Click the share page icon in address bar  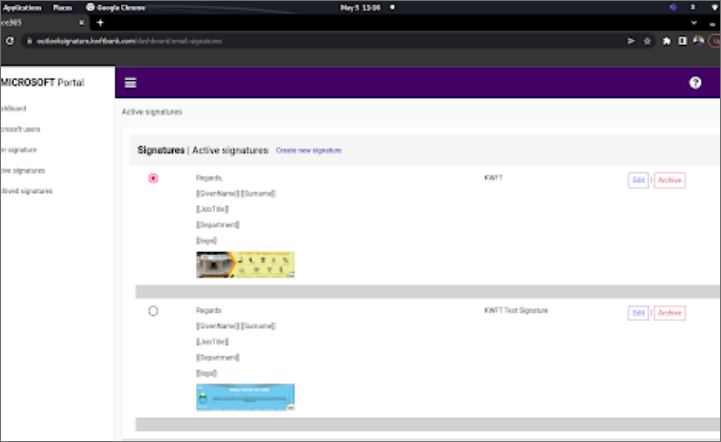pyautogui.click(x=630, y=41)
